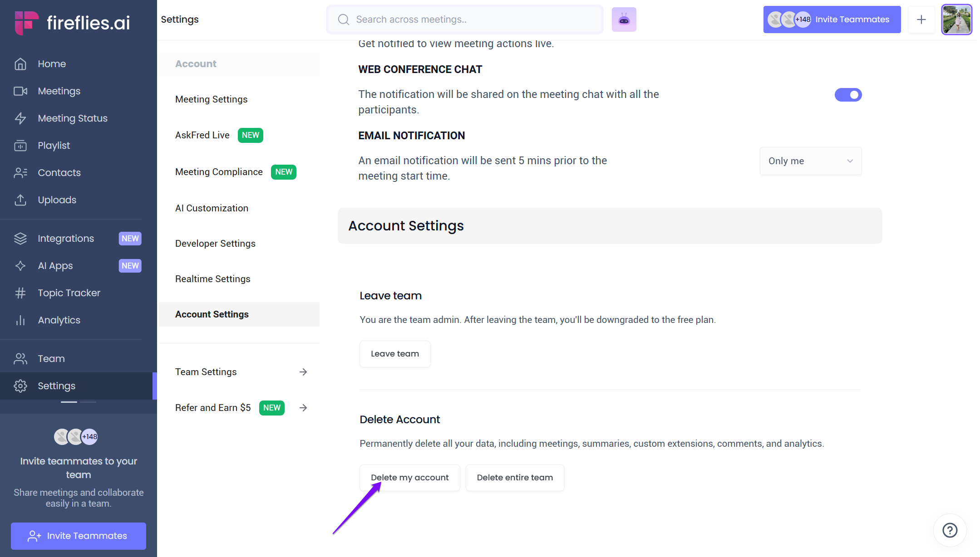Select Meeting Settings in settings menu

click(x=212, y=99)
